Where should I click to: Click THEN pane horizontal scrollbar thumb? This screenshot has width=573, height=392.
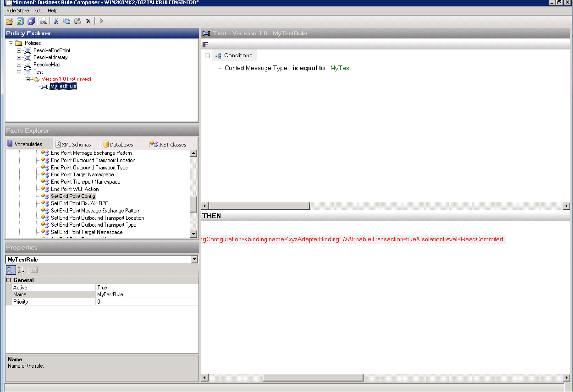(x=313, y=378)
